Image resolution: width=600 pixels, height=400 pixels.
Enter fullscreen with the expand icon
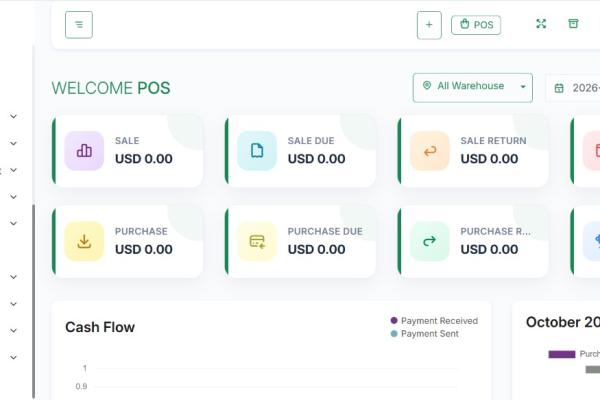tap(541, 24)
